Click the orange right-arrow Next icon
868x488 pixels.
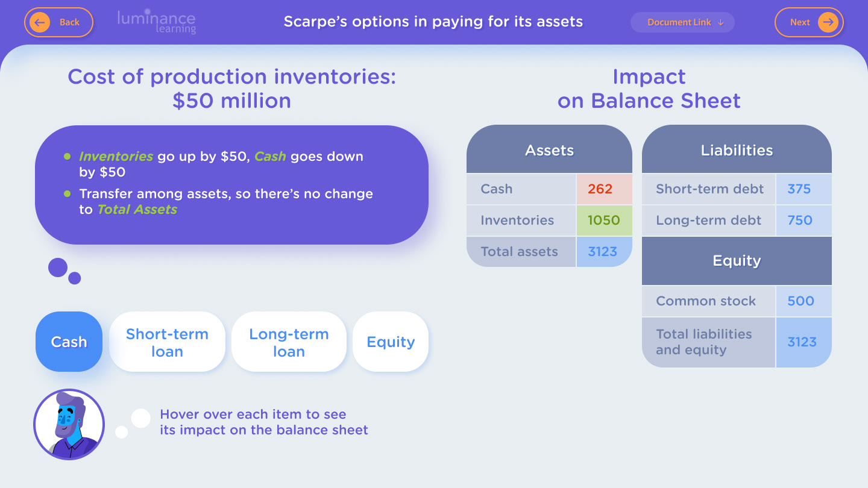[828, 22]
